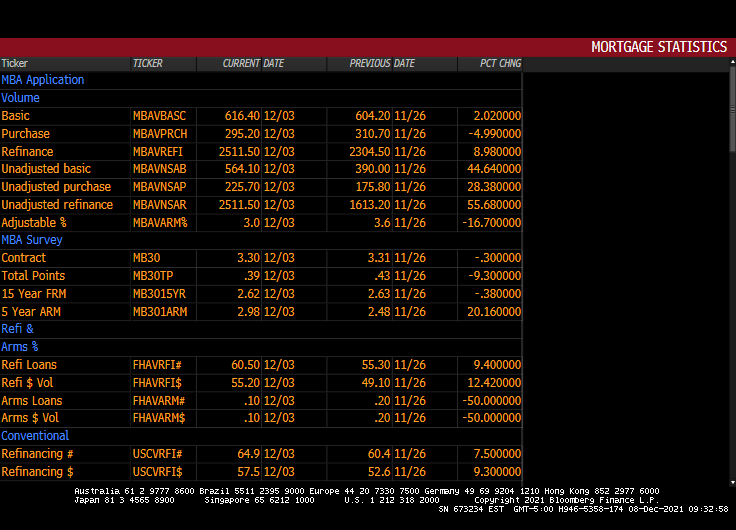Click the Arms $ Vol row label
Image resolution: width=736 pixels, height=530 pixels.
pos(30,418)
